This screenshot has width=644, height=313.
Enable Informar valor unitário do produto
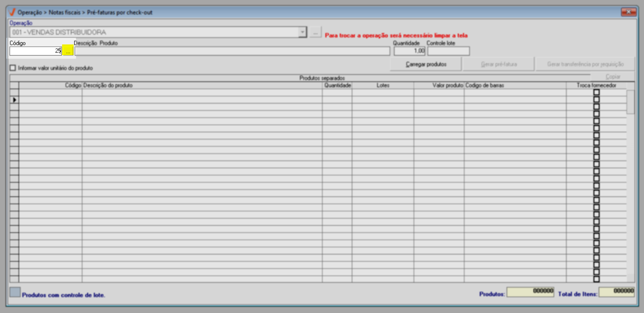click(x=13, y=68)
